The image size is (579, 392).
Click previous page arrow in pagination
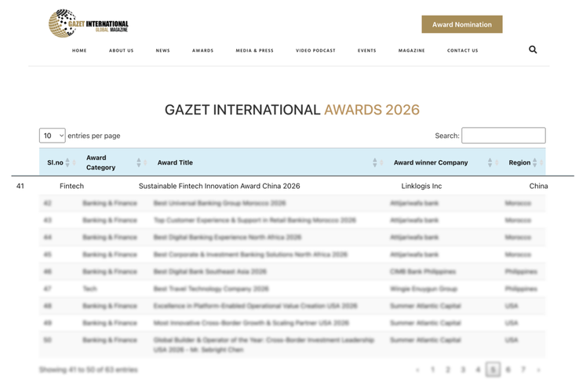coord(417,369)
